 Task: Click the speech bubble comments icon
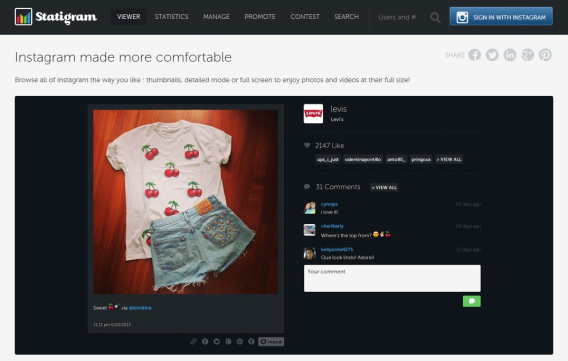(x=307, y=187)
